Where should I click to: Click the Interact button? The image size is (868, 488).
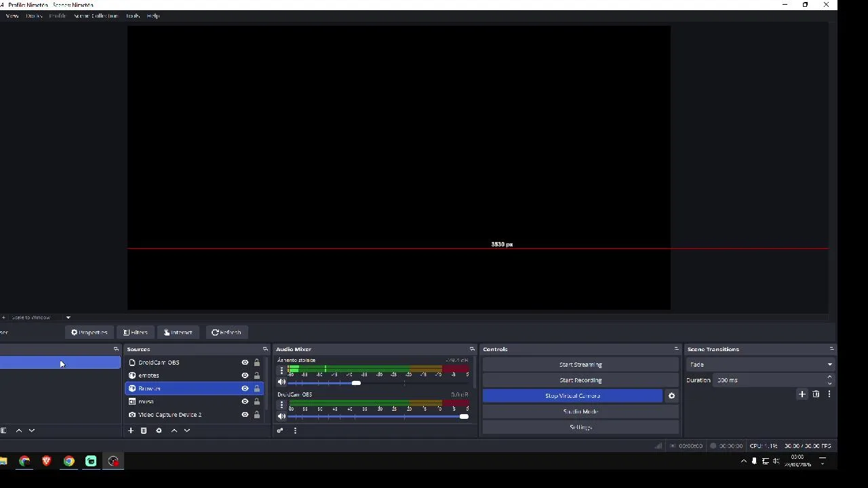point(178,332)
